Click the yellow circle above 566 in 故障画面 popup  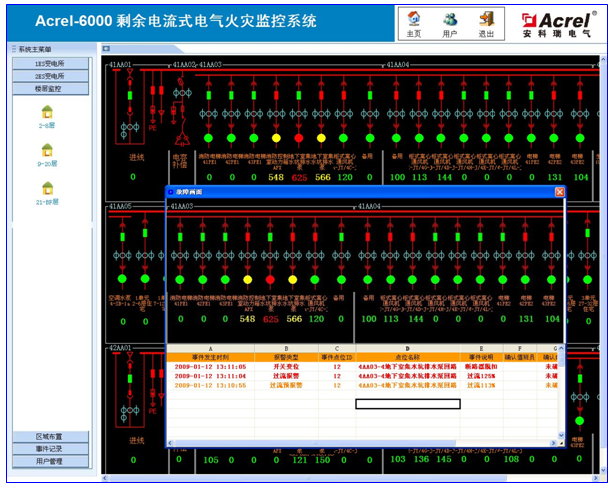coord(292,280)
